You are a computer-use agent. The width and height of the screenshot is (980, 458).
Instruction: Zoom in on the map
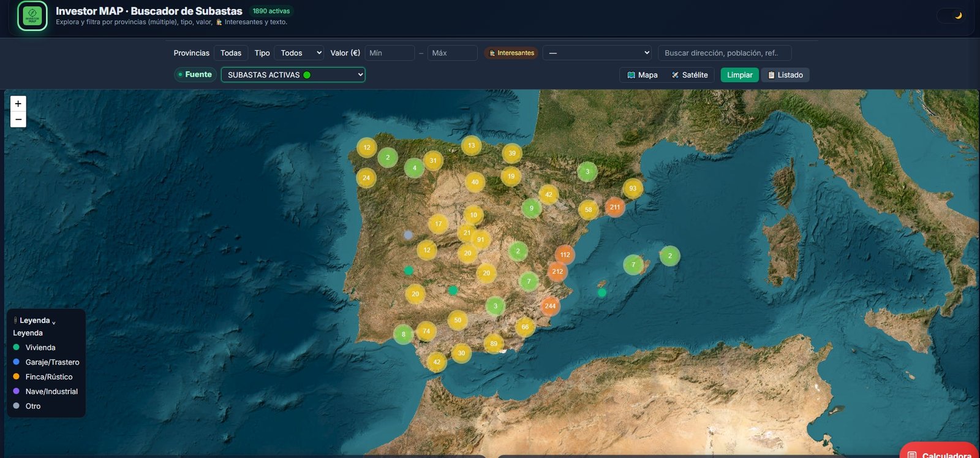click(18, 104)
